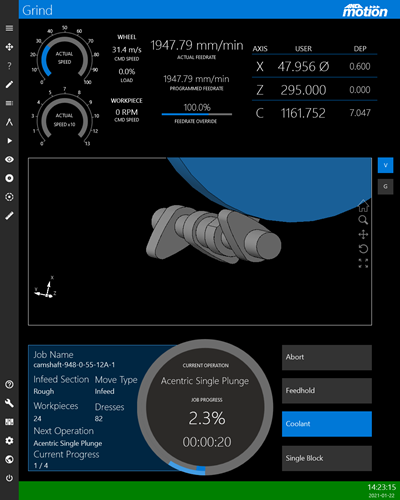Screen dimensions: 400x500
Task: Activate the Feedhold button
Action: [327, 391]
